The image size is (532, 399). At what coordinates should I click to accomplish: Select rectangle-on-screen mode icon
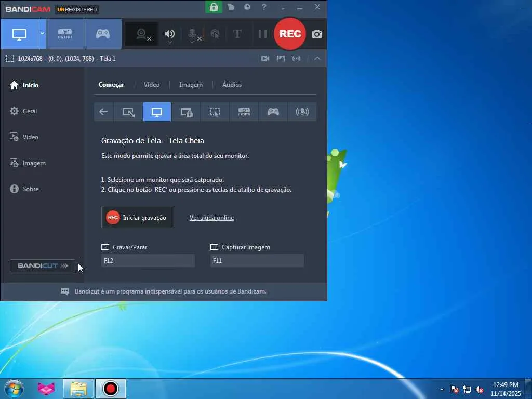point(128,112)
